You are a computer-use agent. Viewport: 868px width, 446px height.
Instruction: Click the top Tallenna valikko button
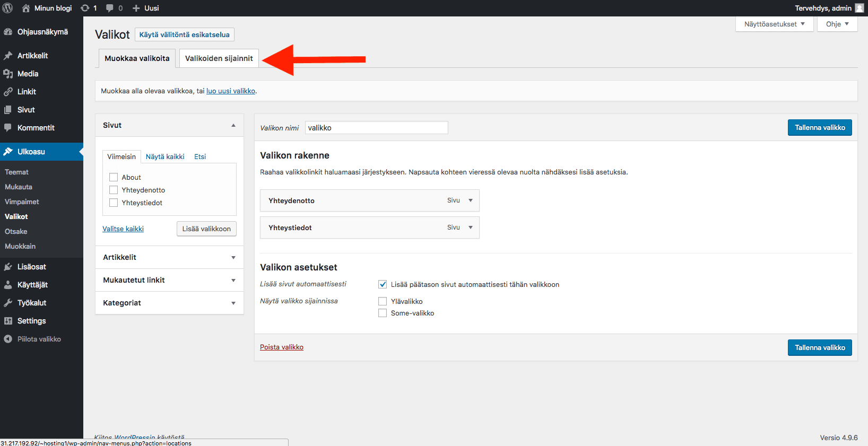pos(820,127)
